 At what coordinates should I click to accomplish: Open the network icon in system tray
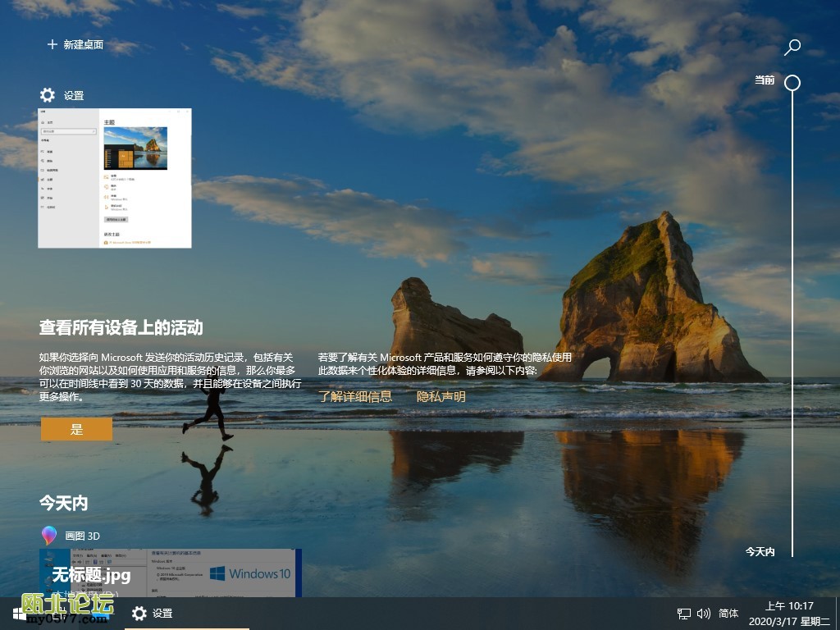[684, 614]
